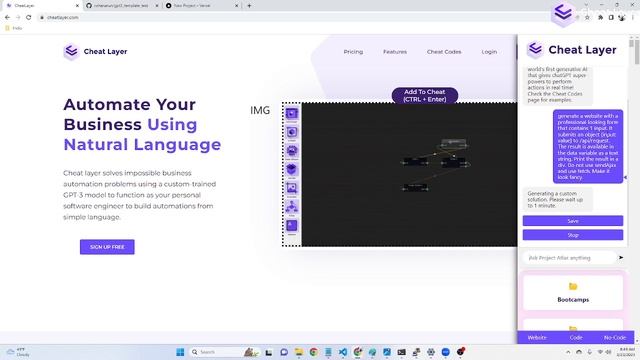This screenshot has width=640, height=360.
Task: Click the 'Automate Your Business' headline
Action: point(142,124)
